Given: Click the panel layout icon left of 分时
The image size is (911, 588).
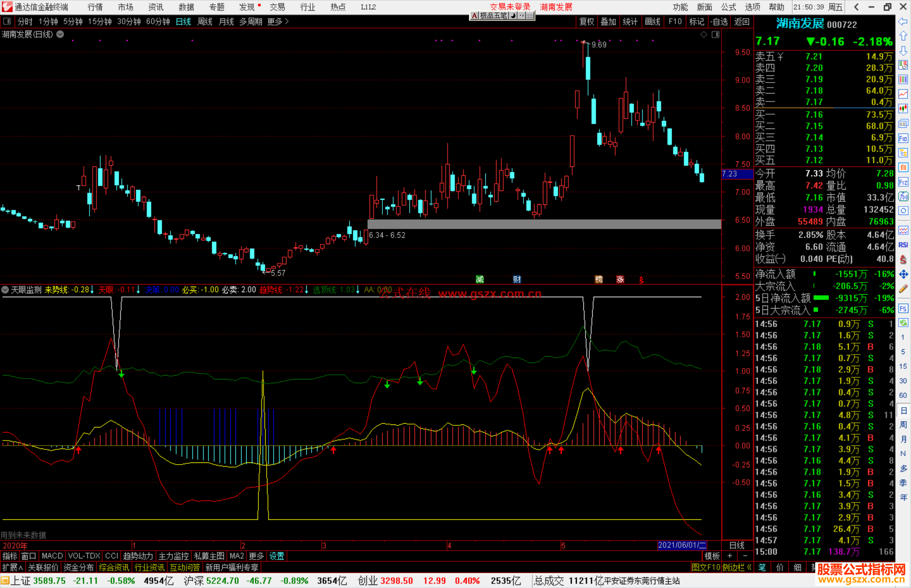Looking at the screenshot, I should pyautogui.click(x=7, y=21).
